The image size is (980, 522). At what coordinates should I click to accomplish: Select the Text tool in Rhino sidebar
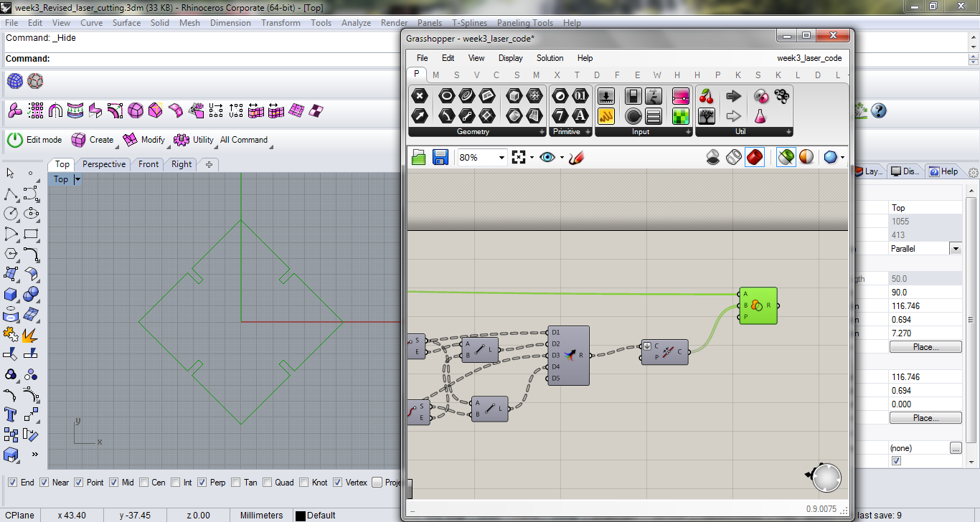click(x=11, y=414)
